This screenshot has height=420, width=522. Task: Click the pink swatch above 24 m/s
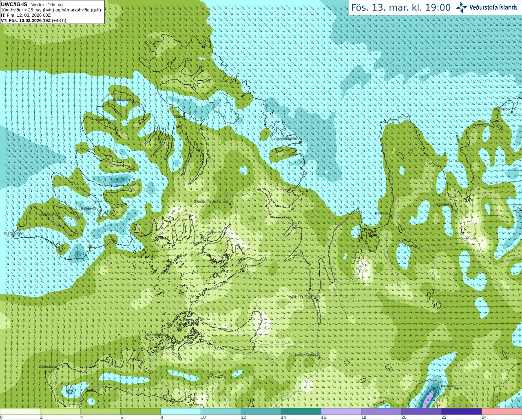tap(502, 411)
